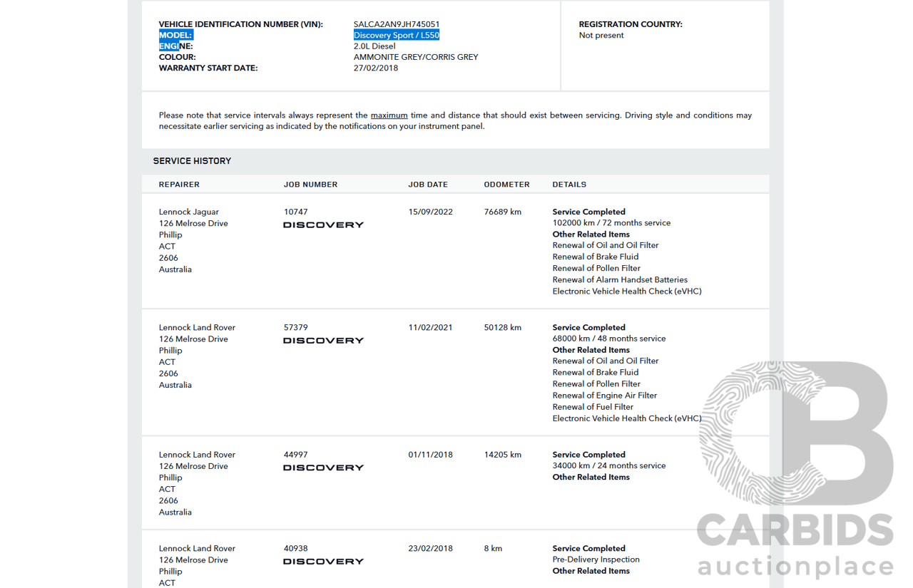Screen dimensions: 913x588
Task: Click the DISCOVERY logo under job 40938
Action: tap(323, 562)
